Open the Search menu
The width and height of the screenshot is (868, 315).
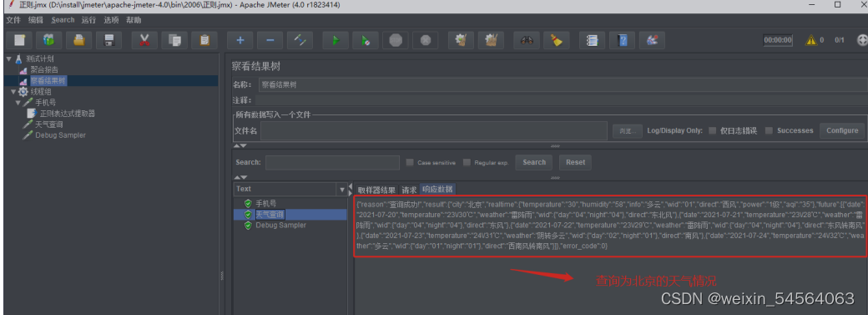click(63, 20)
